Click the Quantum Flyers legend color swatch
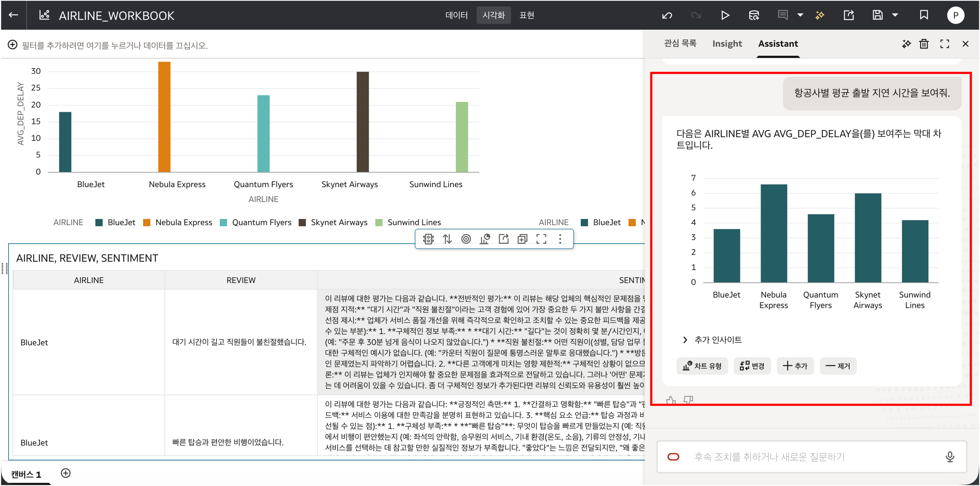The height and width of the screenshot is (486, 980). 223,222
